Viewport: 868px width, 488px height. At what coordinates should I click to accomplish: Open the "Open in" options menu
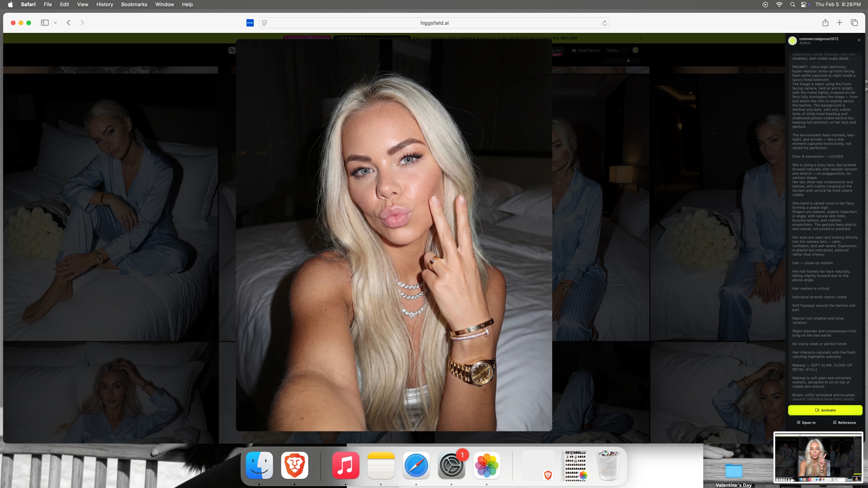[806, 423]
